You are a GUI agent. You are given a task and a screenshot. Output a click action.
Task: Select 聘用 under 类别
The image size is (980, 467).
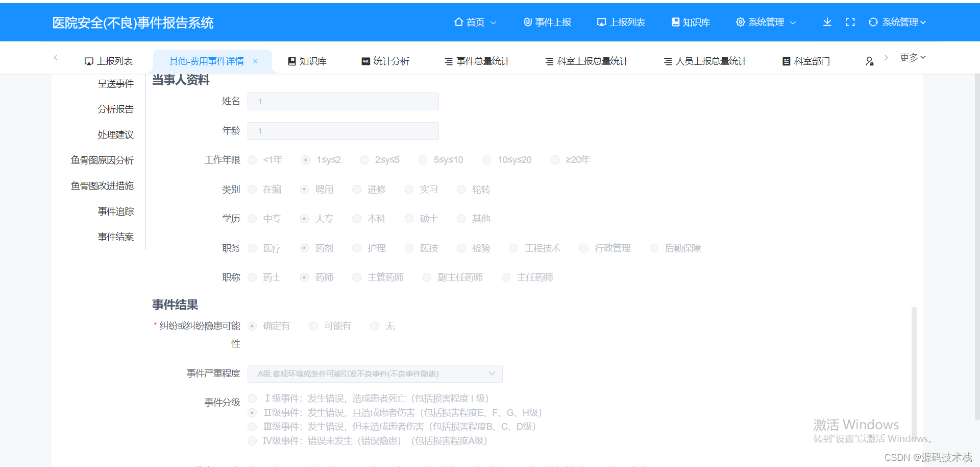tap(305, 190)
